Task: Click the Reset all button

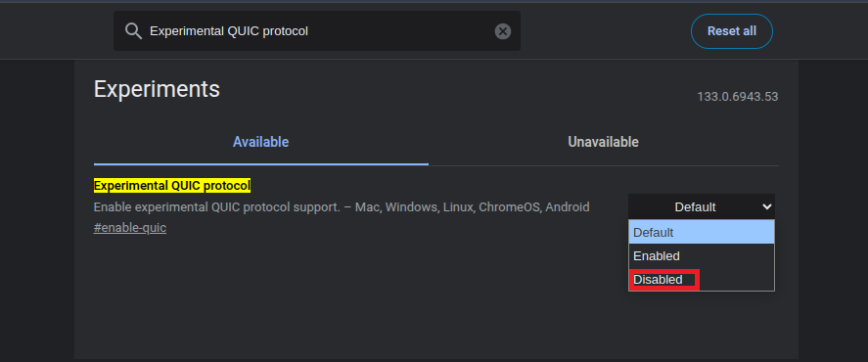Action: (x=732, y=31)
